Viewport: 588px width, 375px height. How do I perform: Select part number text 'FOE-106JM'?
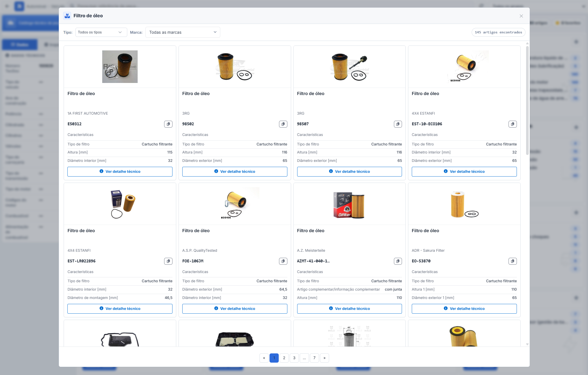(193, 261)
